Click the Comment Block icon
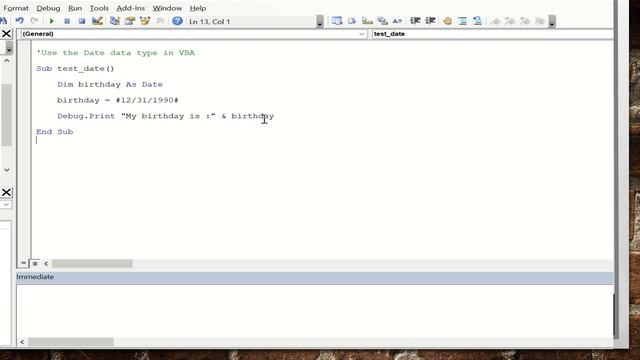640x360 pixels. [462, 21]
